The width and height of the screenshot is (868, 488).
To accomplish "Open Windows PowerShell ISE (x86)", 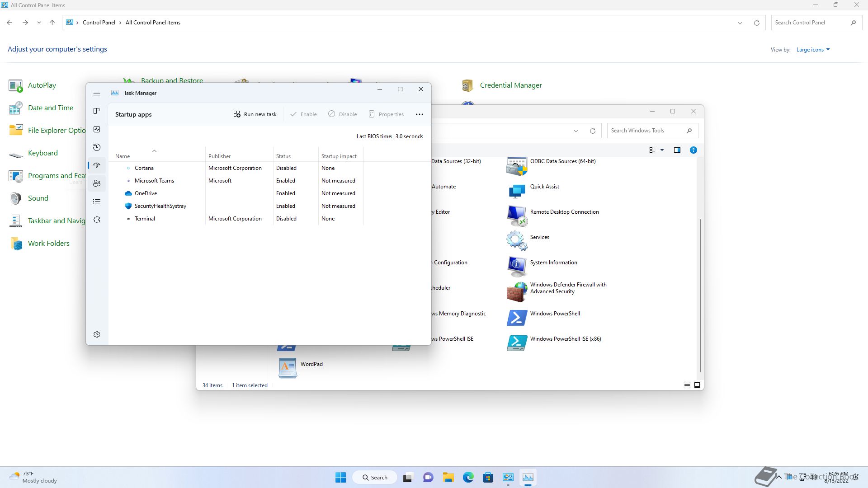I will pyautogui.click(x=554, y=343).
